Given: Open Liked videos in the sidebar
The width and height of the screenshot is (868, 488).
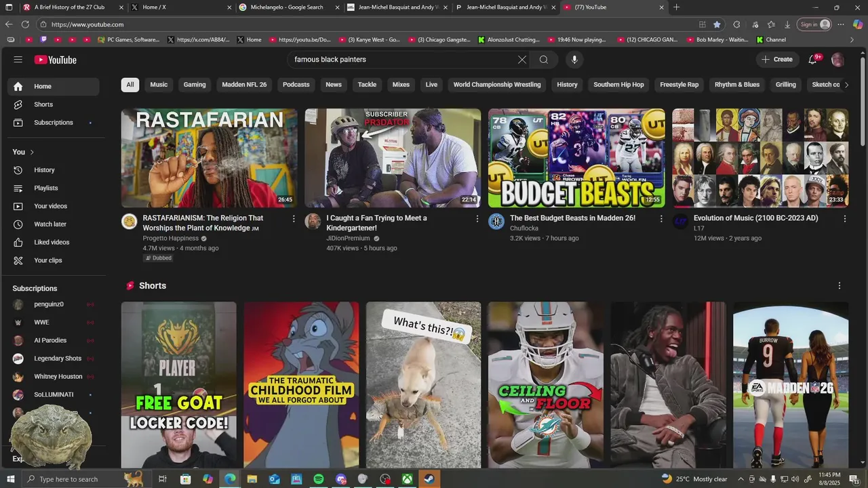Looking at the screenshot, I should (53, 242).
